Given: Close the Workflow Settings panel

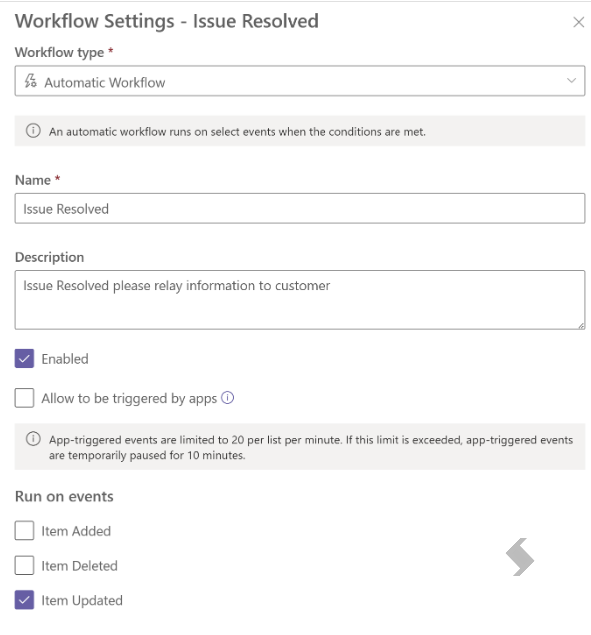Looking at the screenshot, I should [578, 22].
